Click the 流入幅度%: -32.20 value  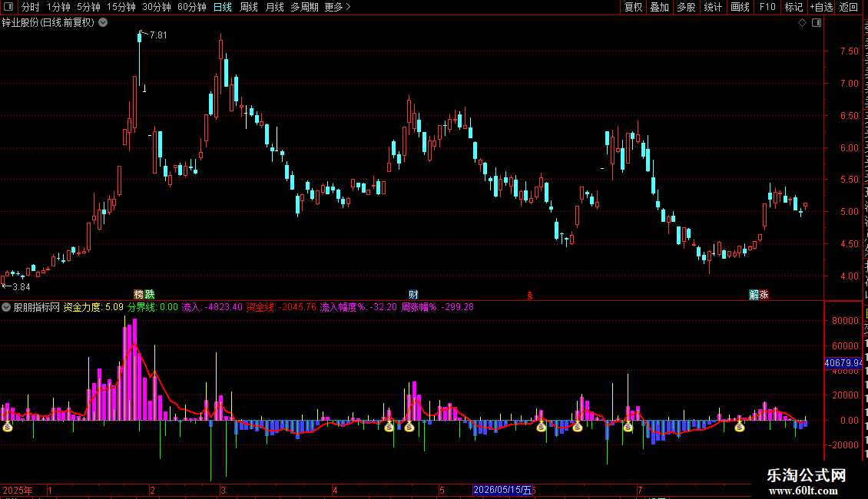click(x=358, y=307)
